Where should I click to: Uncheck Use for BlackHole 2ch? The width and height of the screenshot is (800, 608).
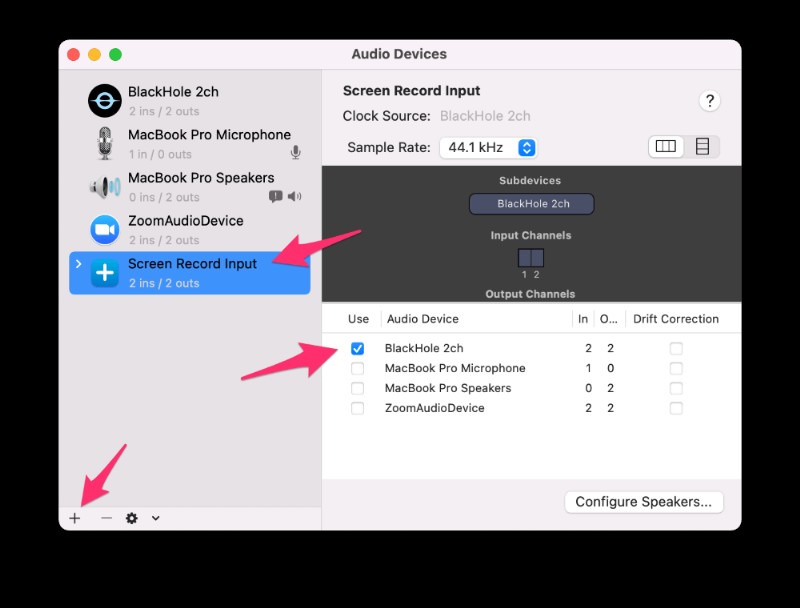[357, 348]
